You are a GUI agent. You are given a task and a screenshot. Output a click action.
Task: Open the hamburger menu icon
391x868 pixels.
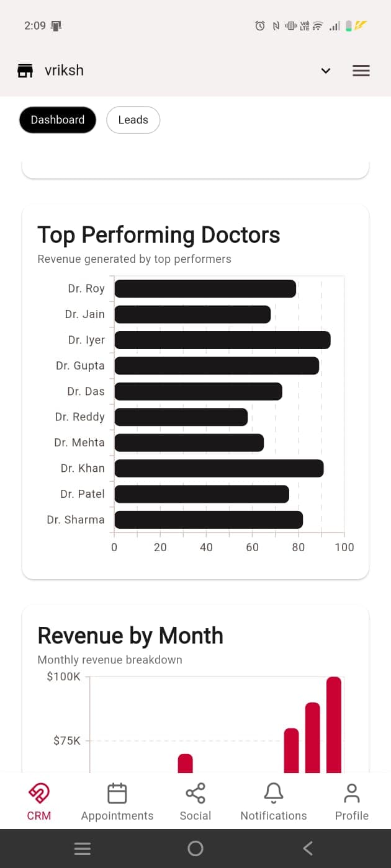(361, 71)
